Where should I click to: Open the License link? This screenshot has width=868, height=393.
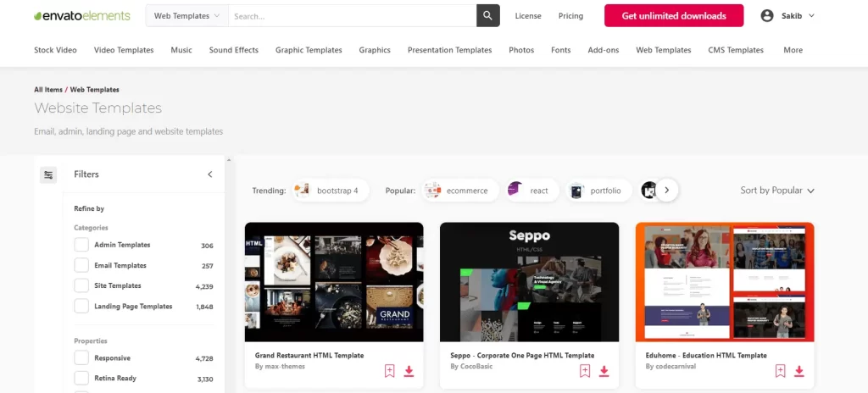click(x=528, y=16)
